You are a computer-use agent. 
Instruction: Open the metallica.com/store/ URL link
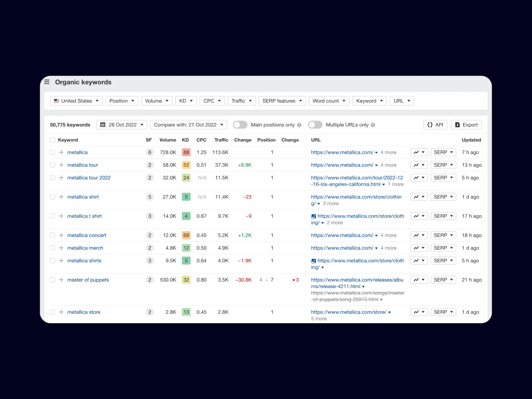pyautogui.click(x=348, y=312)
